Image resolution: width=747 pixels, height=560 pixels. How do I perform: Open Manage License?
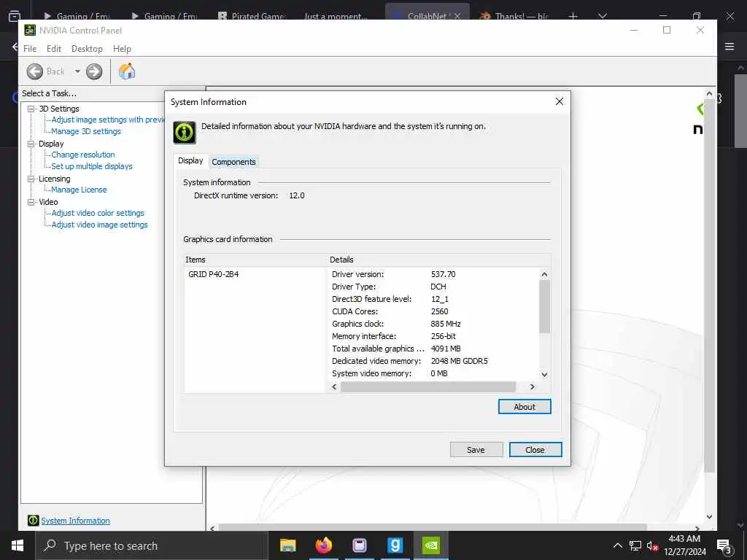pos(79,190)
